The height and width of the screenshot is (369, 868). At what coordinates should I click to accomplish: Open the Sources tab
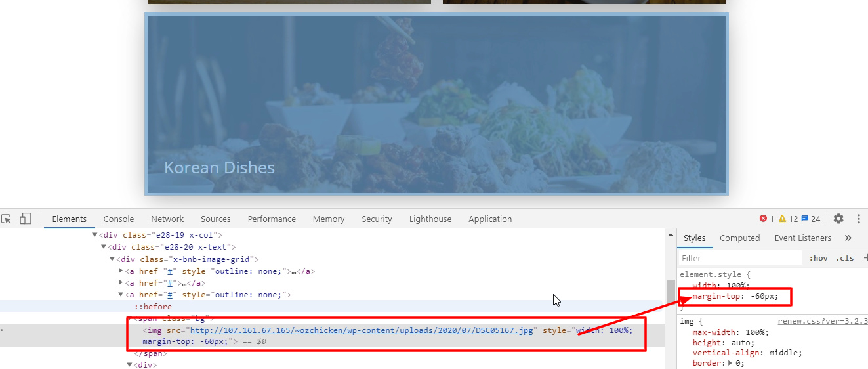click(216, 219)
